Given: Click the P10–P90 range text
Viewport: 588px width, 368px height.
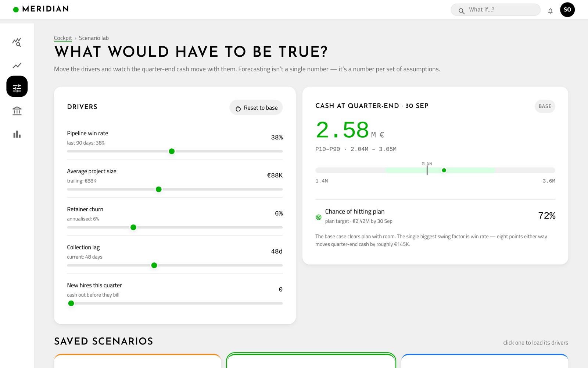Looking at the screenshot, I should click(x=356, y=149).
